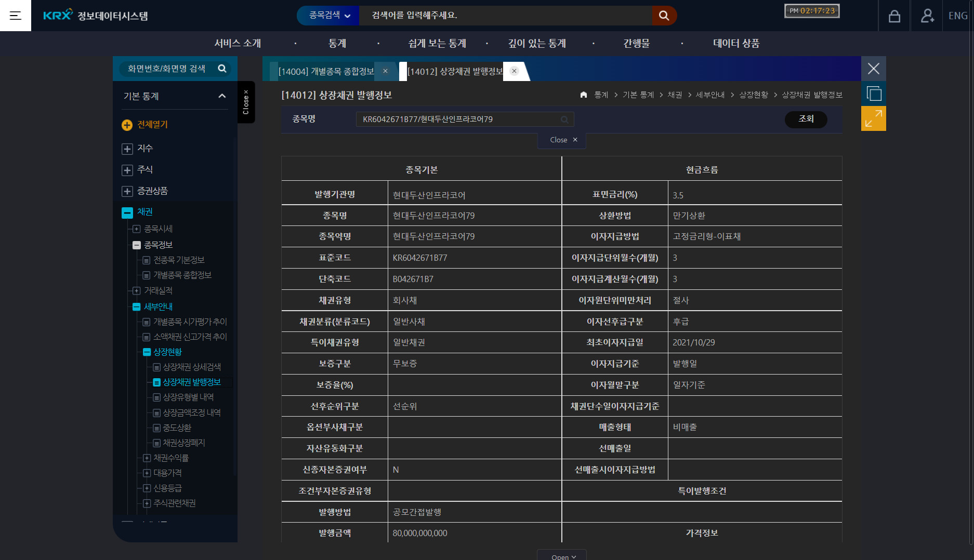The image size is (974, 560).
Task: Expand the 지수 tree node
Action: click(x=127, y=149)
